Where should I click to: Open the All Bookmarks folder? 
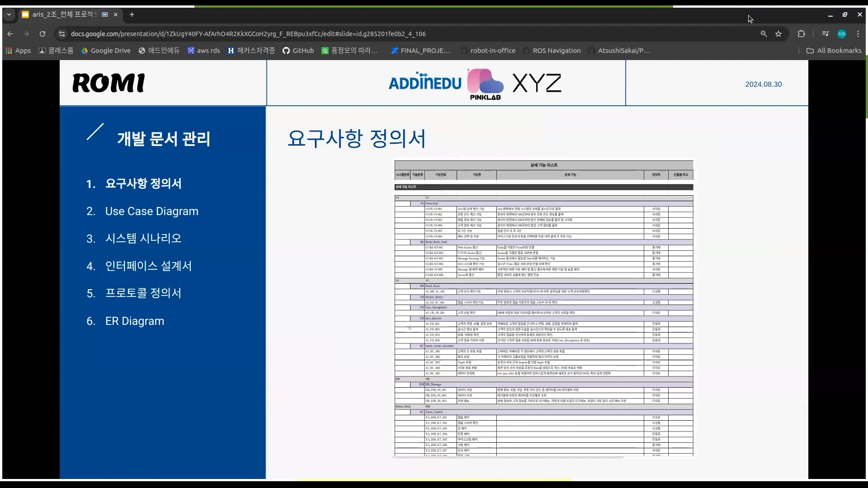click(834, 51)
